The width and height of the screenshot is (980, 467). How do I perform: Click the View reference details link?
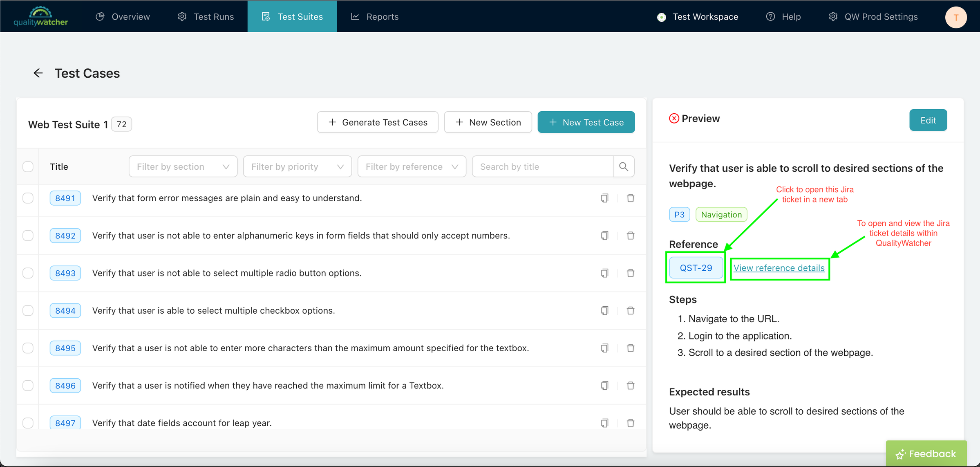coord(779,267)
